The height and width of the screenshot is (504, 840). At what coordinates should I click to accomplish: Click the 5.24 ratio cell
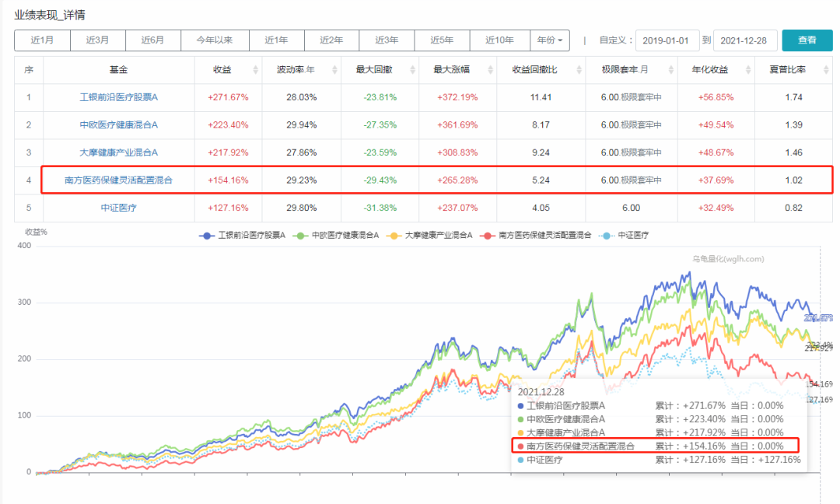pos(541,180)
